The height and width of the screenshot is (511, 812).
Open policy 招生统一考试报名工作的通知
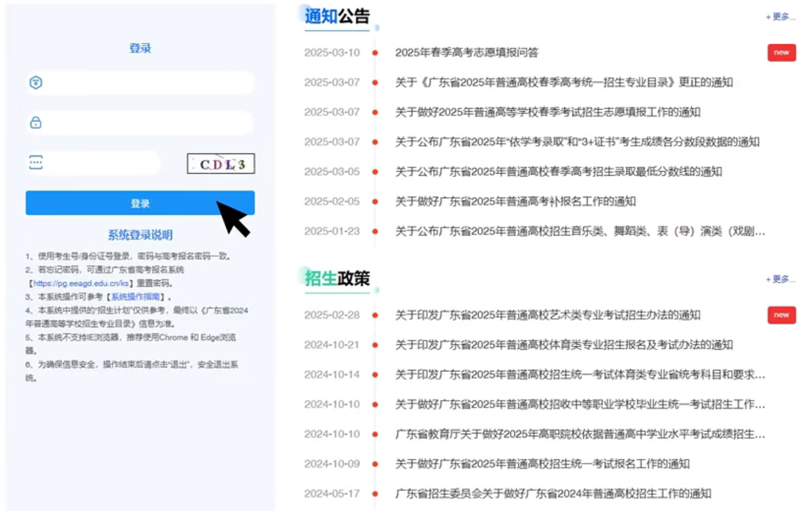point(543,464)
